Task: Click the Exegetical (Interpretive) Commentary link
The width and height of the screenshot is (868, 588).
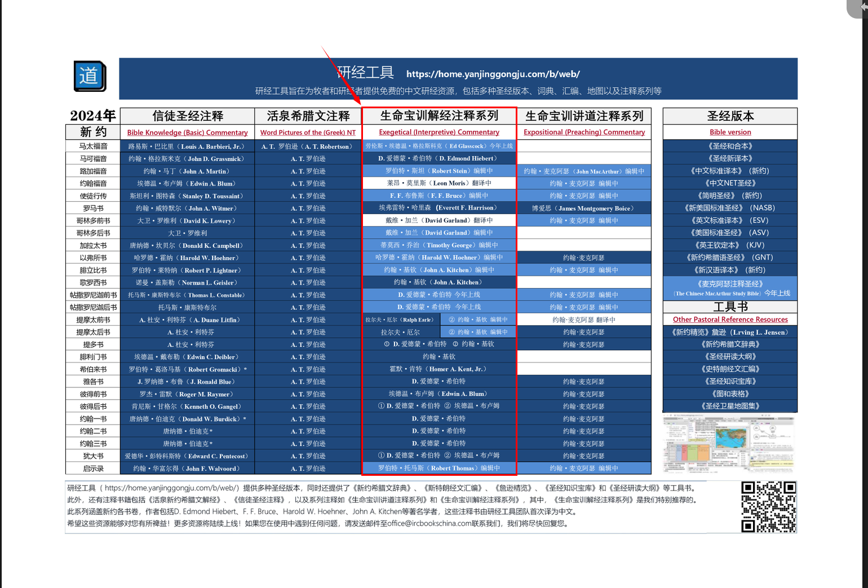Action: 439,132
